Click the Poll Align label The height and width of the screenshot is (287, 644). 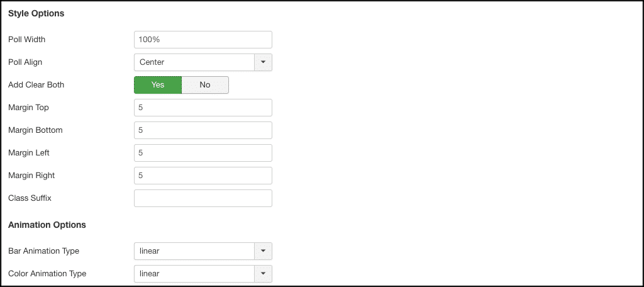pyautogui.click(x=25, y=62)
